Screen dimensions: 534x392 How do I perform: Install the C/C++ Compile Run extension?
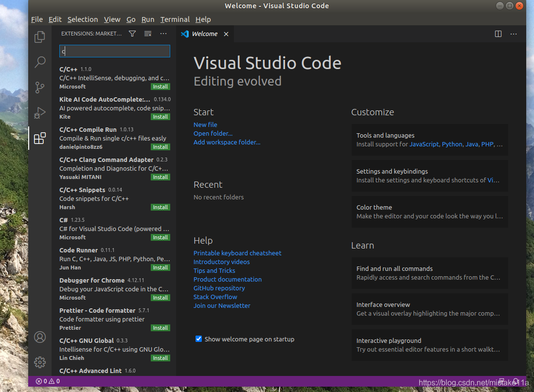coord(160,147)
